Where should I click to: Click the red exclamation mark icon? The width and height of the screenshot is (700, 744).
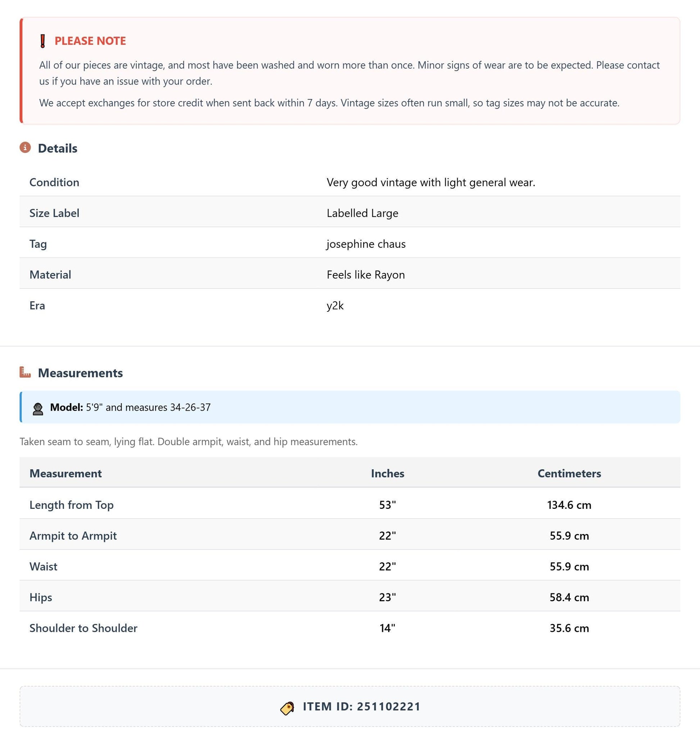pyautogui.click(x=43, y=41)
